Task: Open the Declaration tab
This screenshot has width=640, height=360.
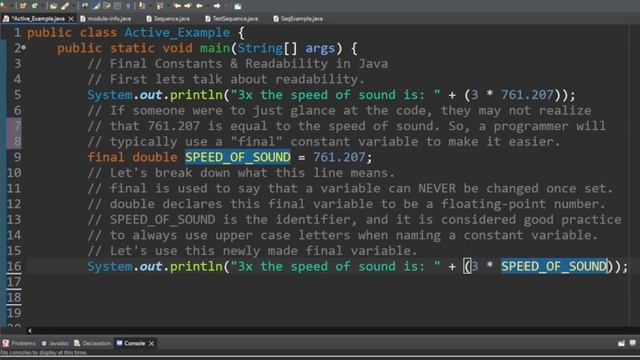Action: click(x=93, y=343)
